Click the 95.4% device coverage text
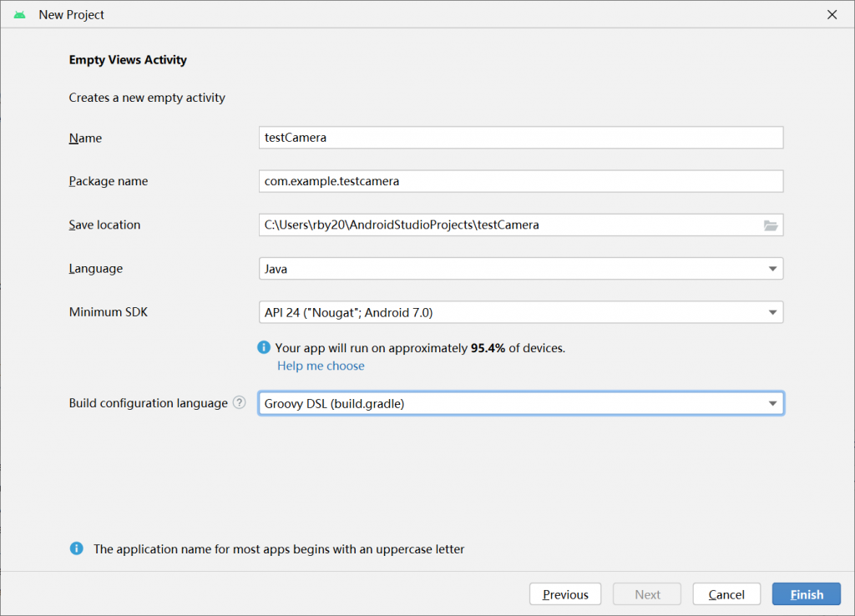The height and width of the screenshot is (616, 855). tap(488, 348)
